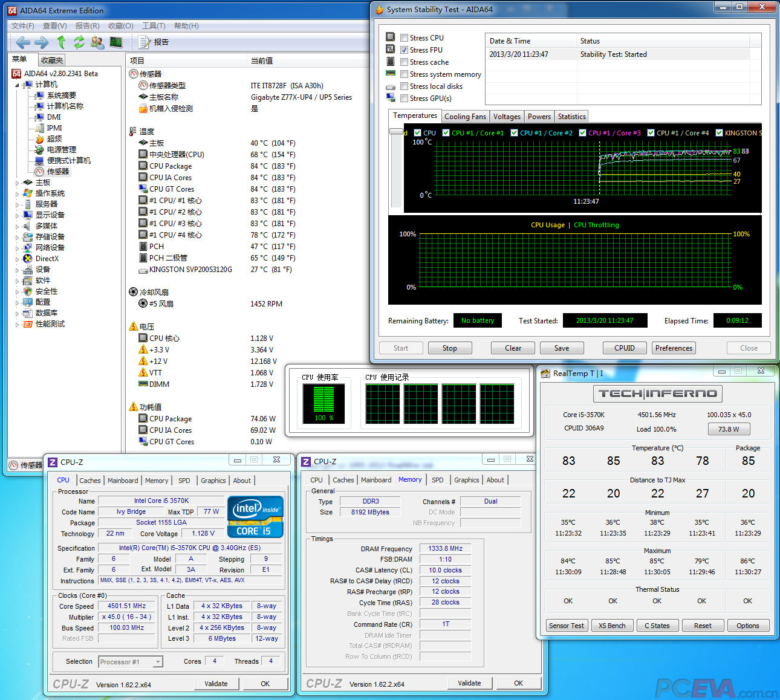The height and width of the screenshot is (700, 780).
Task: Open the 文件(F) menu
Action: pos(23,26)
